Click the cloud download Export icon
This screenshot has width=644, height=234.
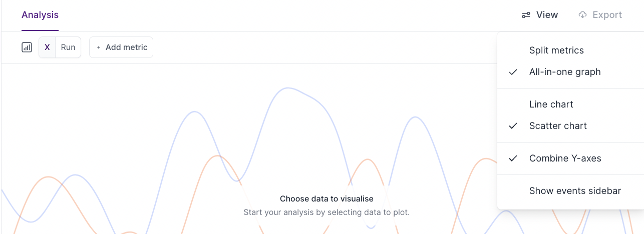click(x=582, y=15)
